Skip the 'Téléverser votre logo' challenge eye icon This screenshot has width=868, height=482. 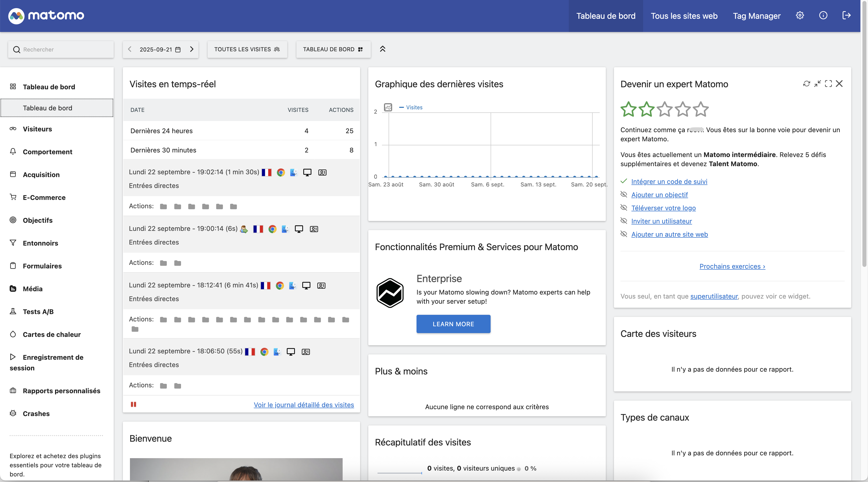click(x=624, y=208)
